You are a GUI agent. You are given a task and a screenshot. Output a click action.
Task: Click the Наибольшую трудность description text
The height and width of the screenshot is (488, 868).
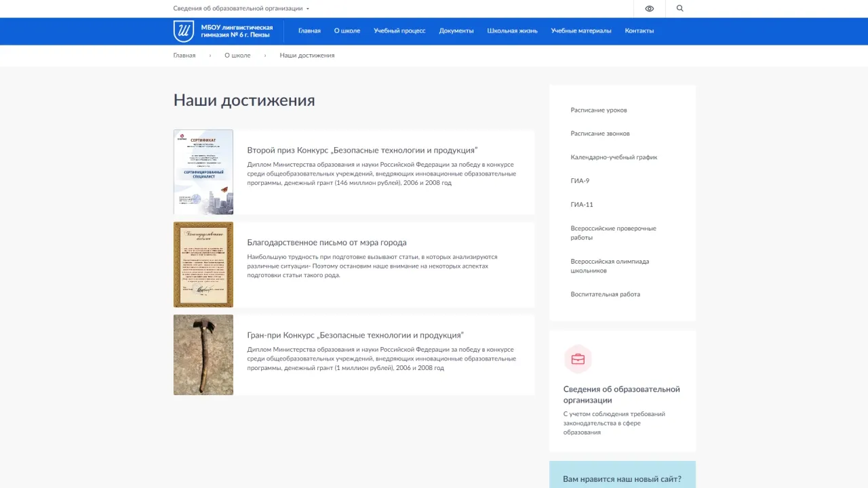372,266
